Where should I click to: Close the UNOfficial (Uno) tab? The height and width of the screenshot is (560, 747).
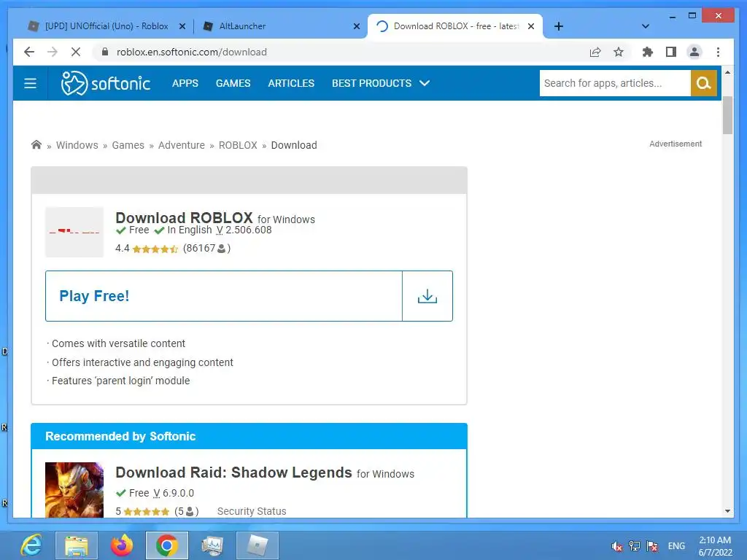(x=182, y=26)
